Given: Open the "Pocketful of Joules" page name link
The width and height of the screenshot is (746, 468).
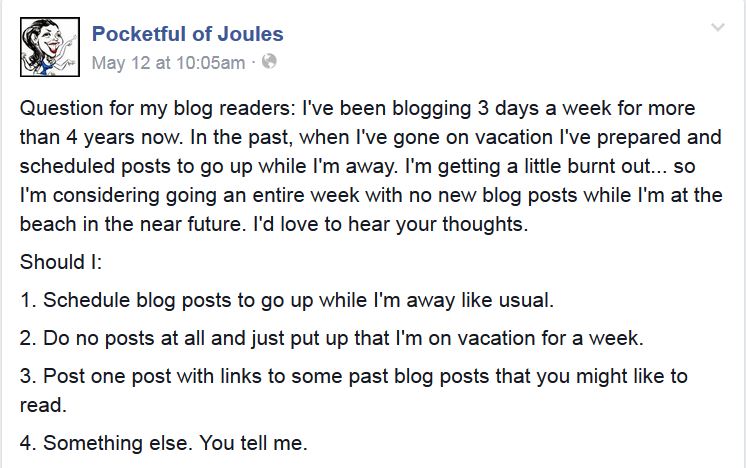Looking at the screenshot, I should tap(187, 34).
